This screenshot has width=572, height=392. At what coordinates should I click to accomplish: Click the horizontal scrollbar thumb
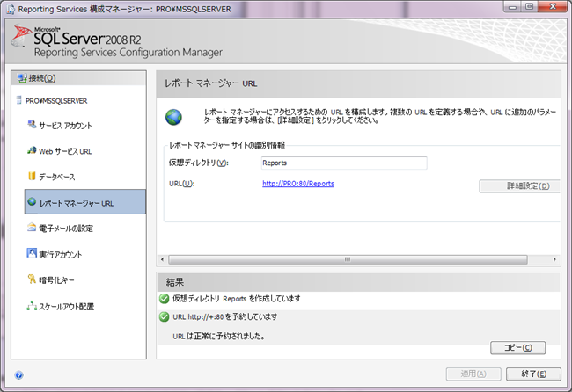pos(348,259)
